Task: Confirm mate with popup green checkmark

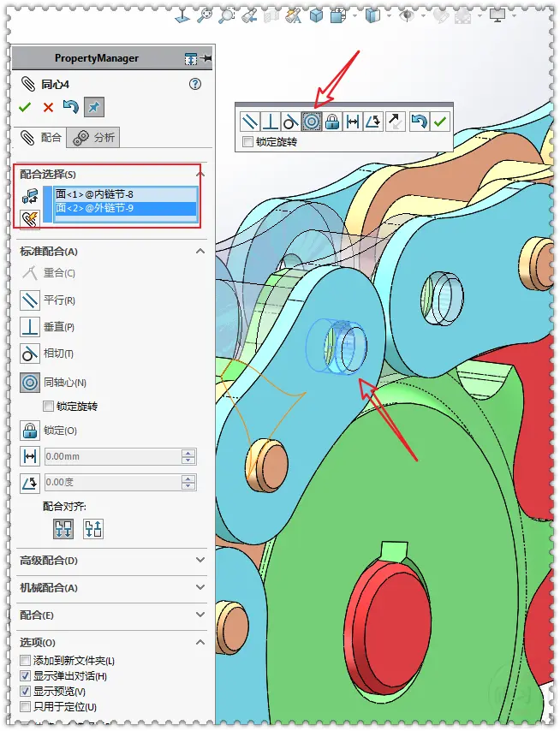Action: [x=439, y=122]
